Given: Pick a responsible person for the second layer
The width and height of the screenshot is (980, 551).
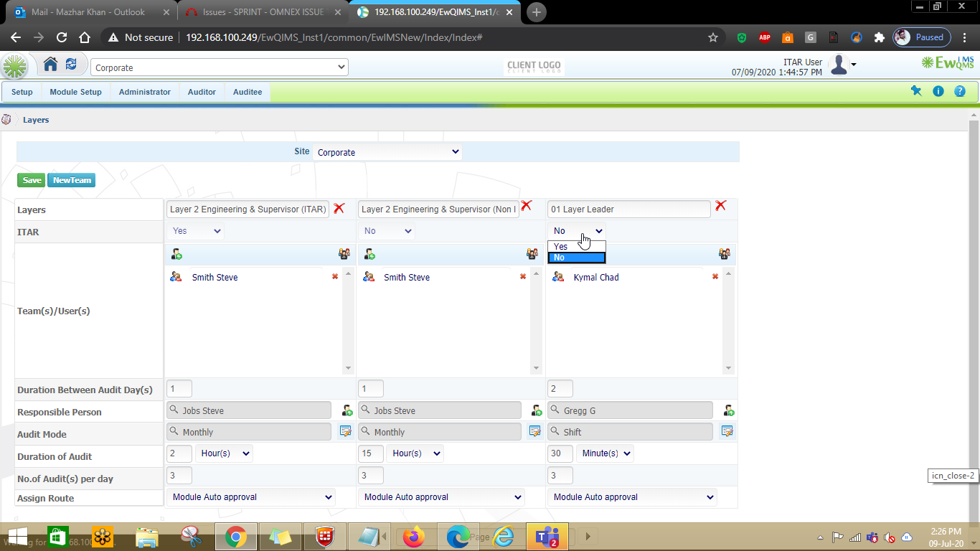Looking at the screenshot, I should [537, 410].
